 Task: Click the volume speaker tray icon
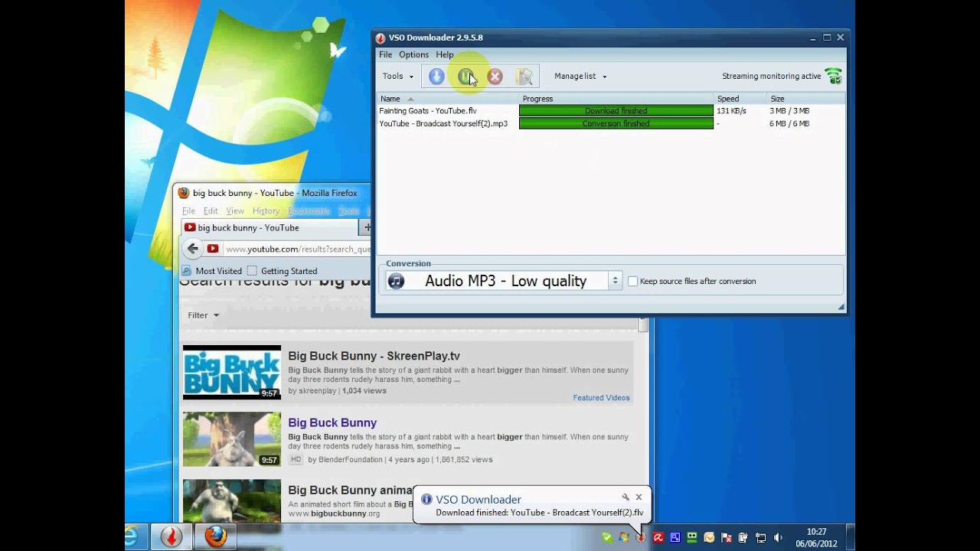pyautogui.click(x=778, y=538)
